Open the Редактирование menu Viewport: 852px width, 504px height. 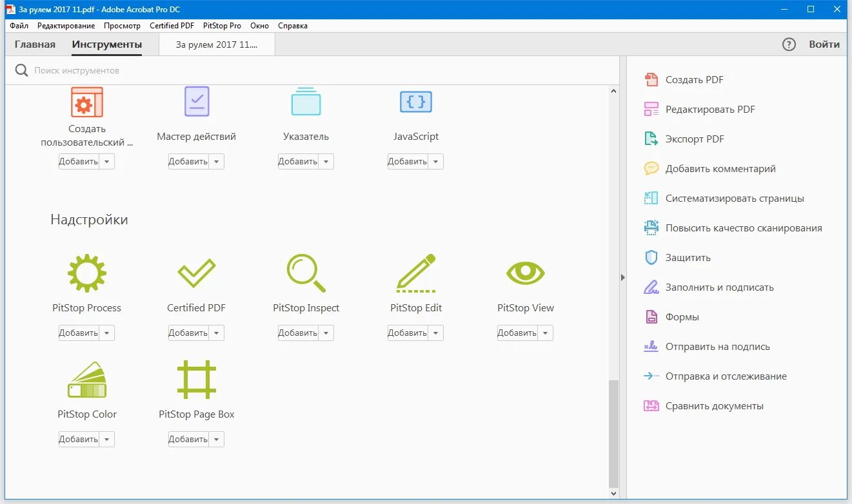click(x=66, y=26)
